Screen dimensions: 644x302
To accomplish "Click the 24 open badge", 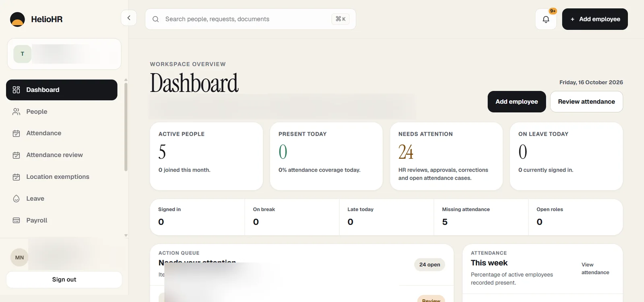I will 429,265.
